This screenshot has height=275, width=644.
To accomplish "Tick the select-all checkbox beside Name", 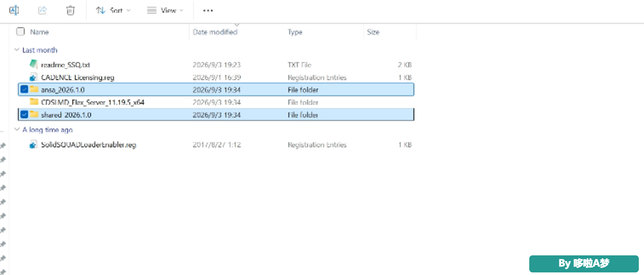I will click(20, 32).
